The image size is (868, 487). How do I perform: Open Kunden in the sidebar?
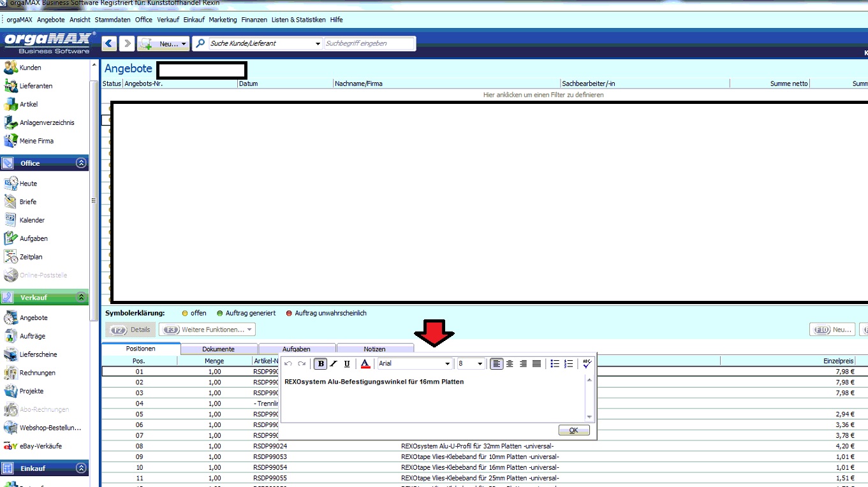[x=23, y=68]
